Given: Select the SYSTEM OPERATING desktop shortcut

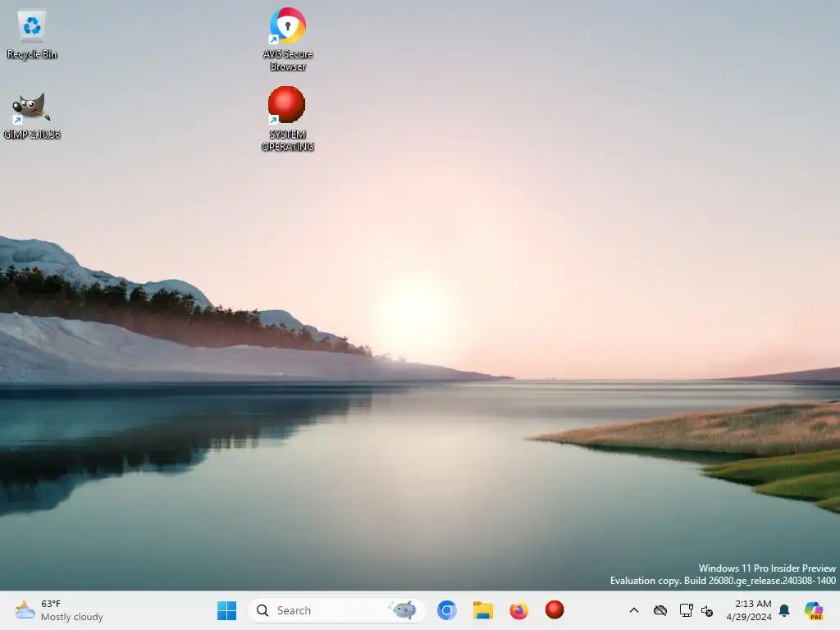Looking at the screenshot, I should pyautogui.click(x=287, y=119).
